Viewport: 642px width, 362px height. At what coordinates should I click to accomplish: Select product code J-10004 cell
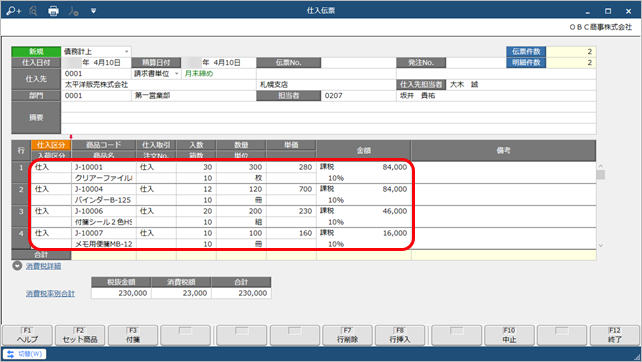104,189
